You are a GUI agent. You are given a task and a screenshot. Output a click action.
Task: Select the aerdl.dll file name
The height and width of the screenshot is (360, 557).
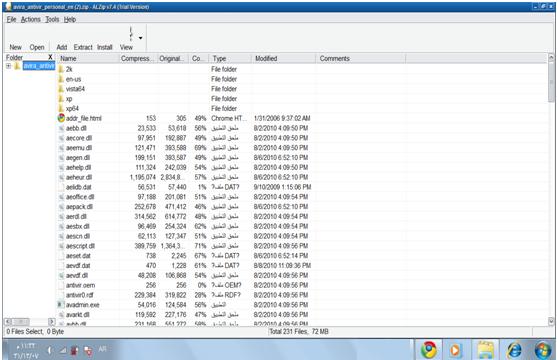[x=76, y=216]
